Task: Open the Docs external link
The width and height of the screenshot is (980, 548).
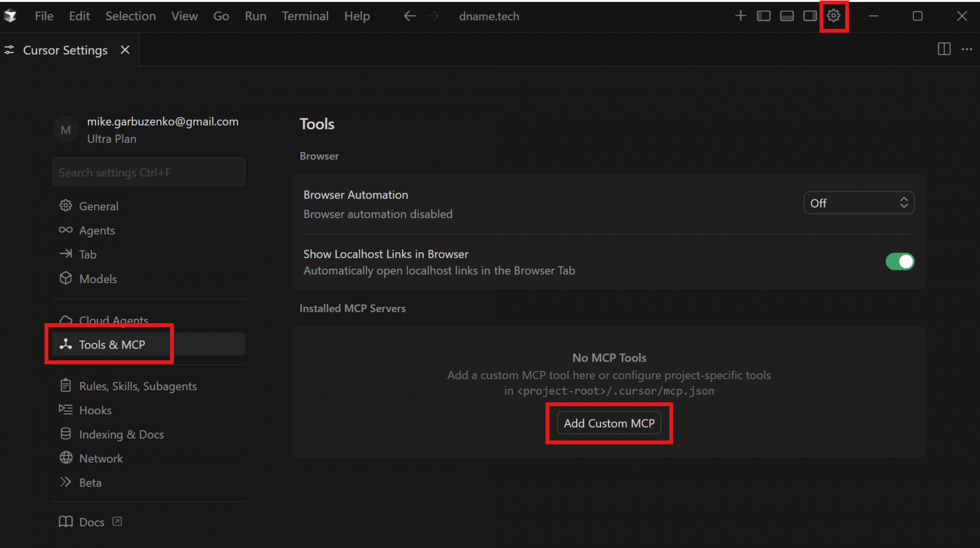Action: 91,522
